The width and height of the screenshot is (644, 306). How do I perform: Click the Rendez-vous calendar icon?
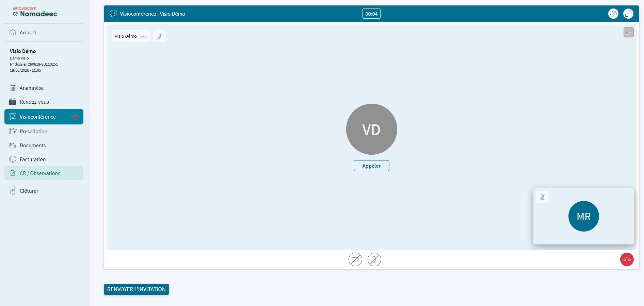[13, 102]
